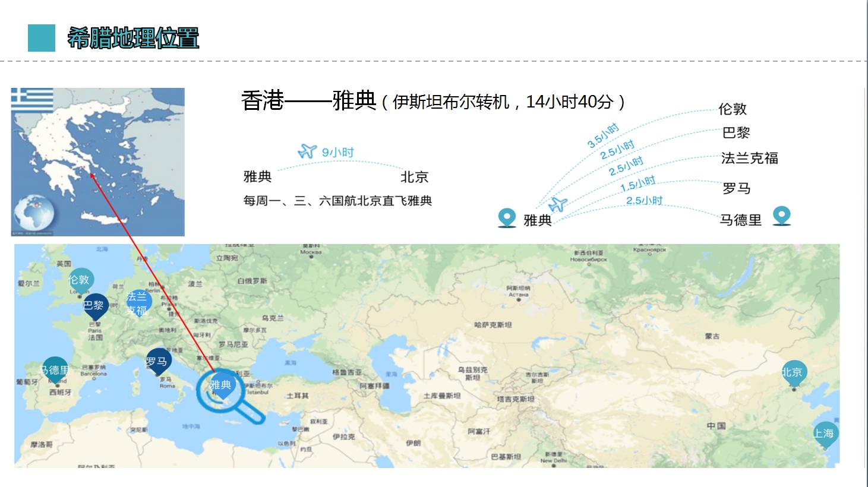Click the airplane icon on the 雅典 routes
The image size is (868, 487).
558,205
